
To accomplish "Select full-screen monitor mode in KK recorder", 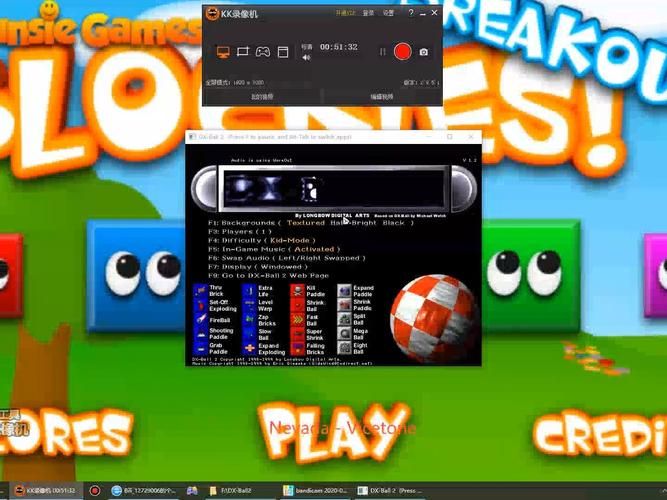I will point(223,52).
